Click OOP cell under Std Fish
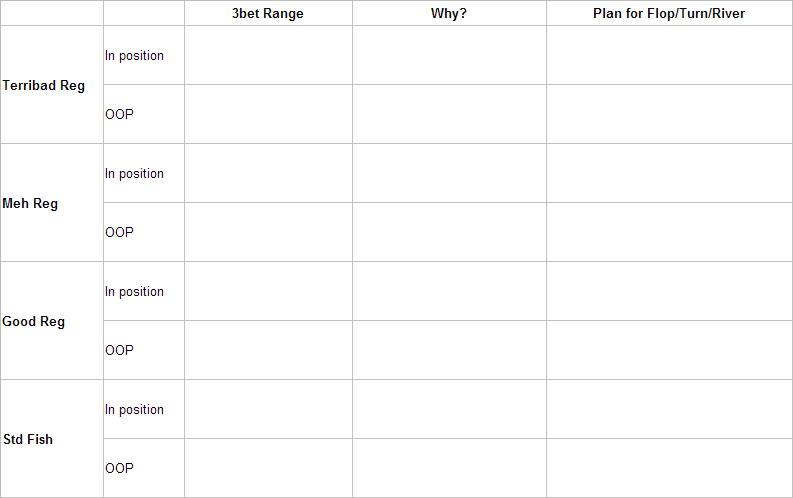 pyautogui.click(x=144, y=468)
